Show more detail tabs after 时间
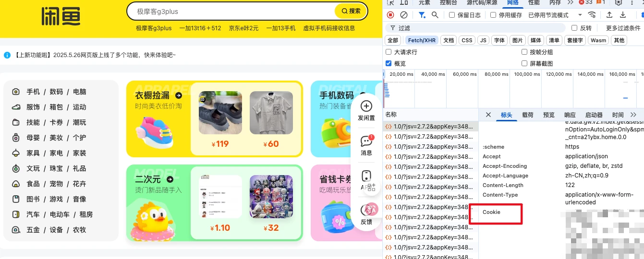The width and height of the screenshot is (644, 259). coord(633,115)
